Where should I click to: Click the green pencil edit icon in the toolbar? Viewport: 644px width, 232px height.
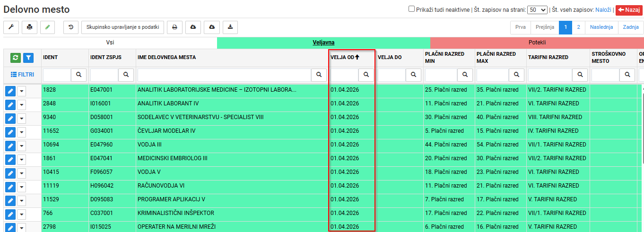coord(47,27)
